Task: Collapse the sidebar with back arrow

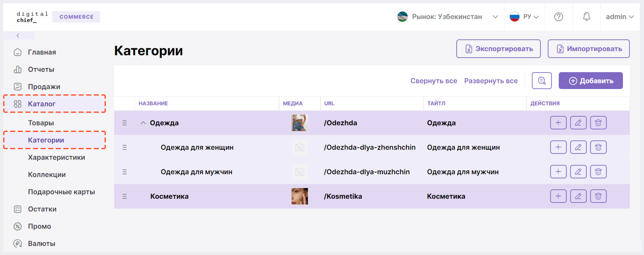Action: click(18, 35)
